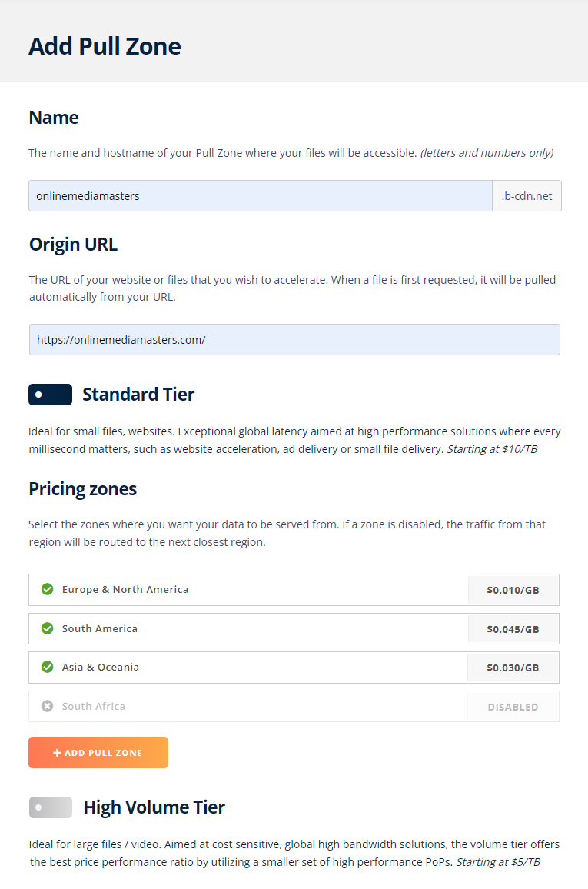Disable the Europe & North America pricing zone
This screenshot has height=889, width=588.
294,590
